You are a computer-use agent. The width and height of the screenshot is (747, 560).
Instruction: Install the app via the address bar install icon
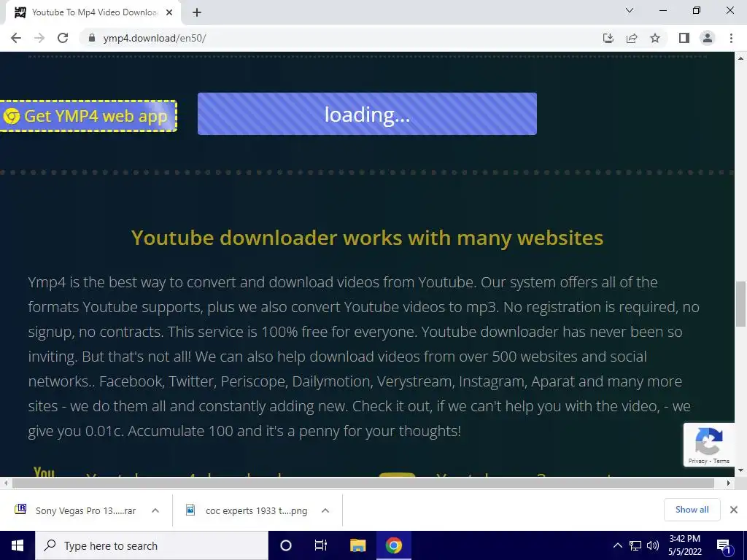coord(608,38)
